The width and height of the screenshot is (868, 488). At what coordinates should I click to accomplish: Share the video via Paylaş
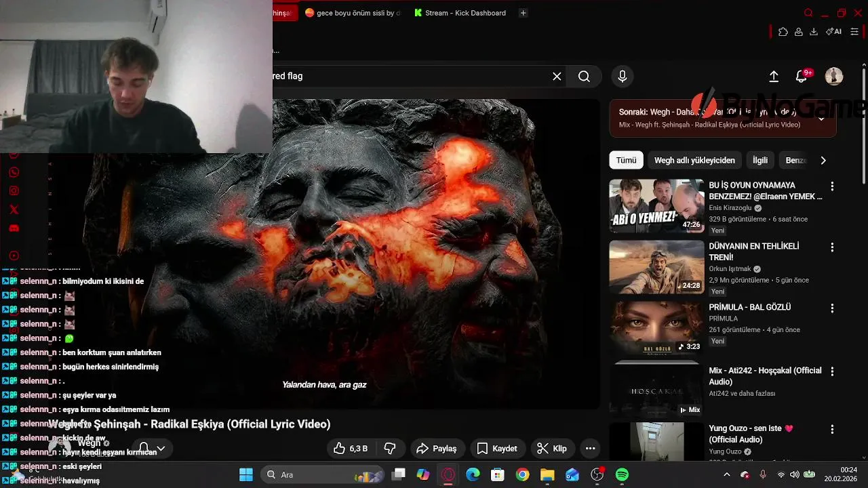pos(436,449)
